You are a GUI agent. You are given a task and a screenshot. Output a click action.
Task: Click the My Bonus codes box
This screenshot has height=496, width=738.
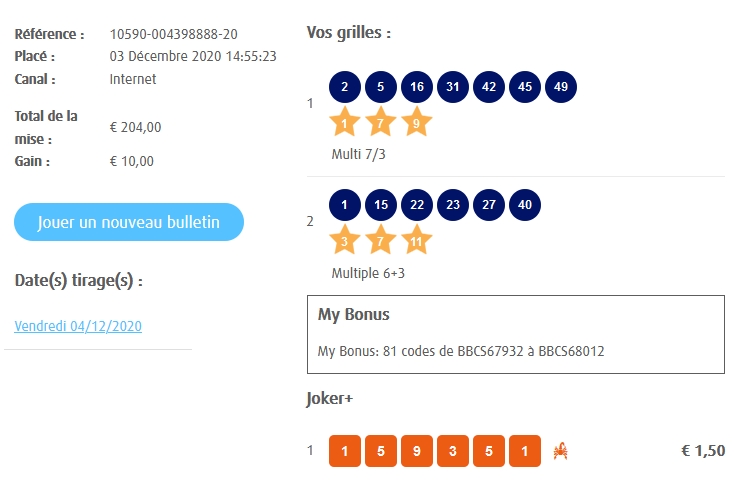(515, 334)
